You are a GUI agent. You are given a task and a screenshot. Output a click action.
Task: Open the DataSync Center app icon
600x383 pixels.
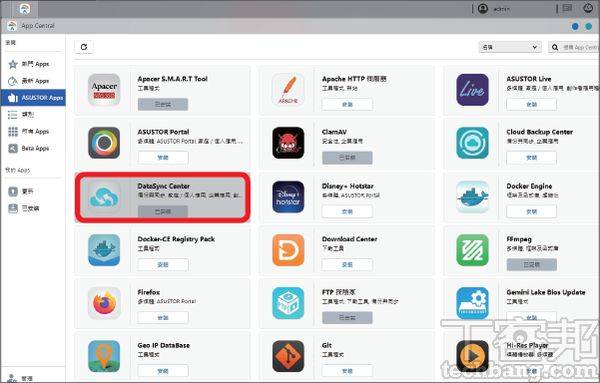(x=104, y=197)
